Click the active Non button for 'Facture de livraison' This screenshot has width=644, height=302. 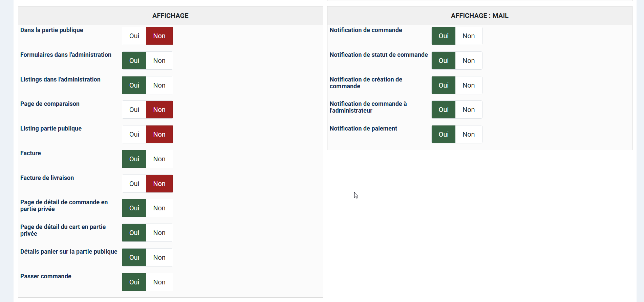[x=159, y=184]
